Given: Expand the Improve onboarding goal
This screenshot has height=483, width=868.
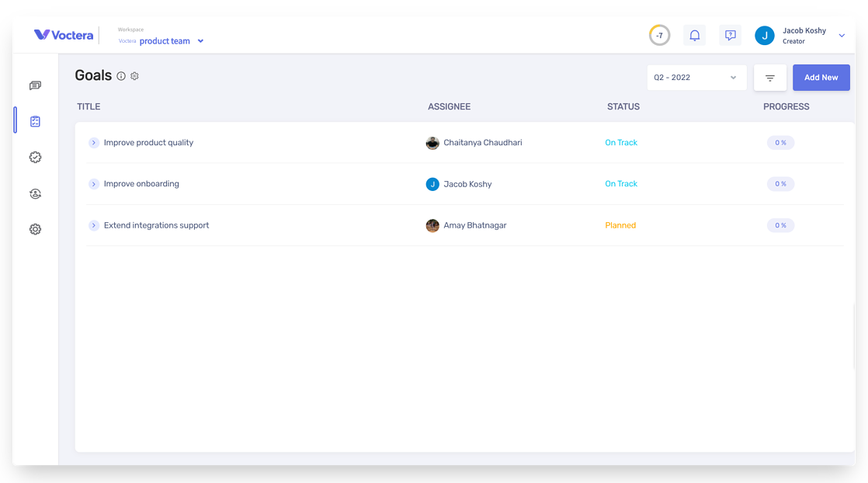Looking at the screenshot, I should [93, 184].
